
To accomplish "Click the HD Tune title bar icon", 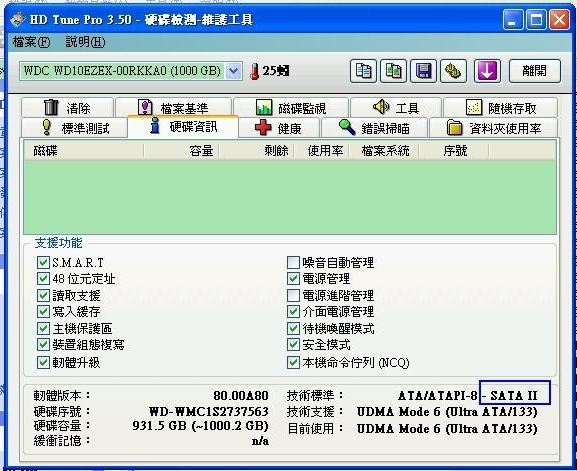I will pos(18,19).
